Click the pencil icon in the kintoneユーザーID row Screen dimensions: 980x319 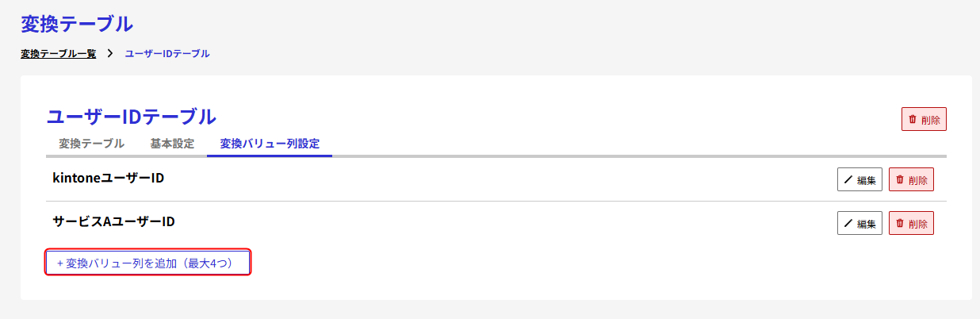click(x=848, y=180)
